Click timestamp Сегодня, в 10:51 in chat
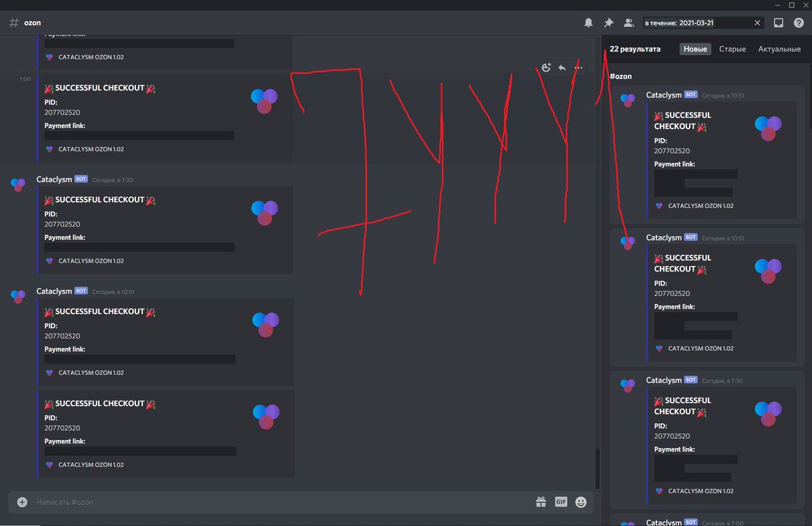Screen dimensions: 812x526 pos(113,292)
